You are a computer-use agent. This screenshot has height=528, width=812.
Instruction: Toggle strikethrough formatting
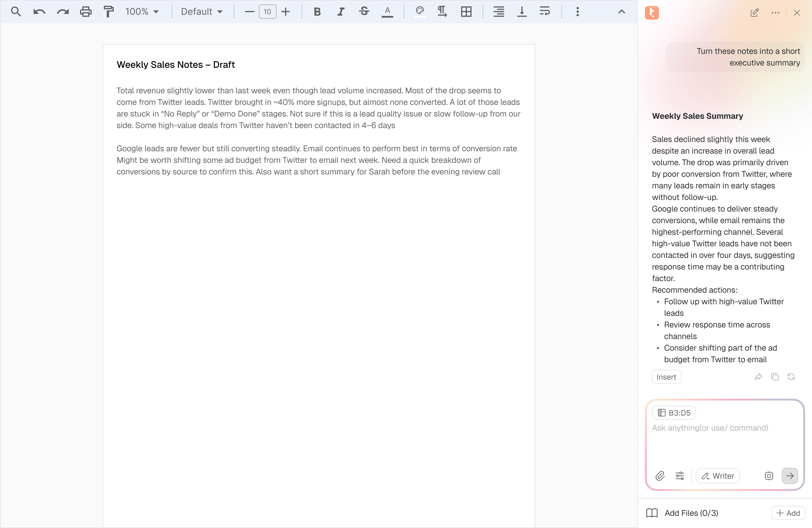(364, 12)
